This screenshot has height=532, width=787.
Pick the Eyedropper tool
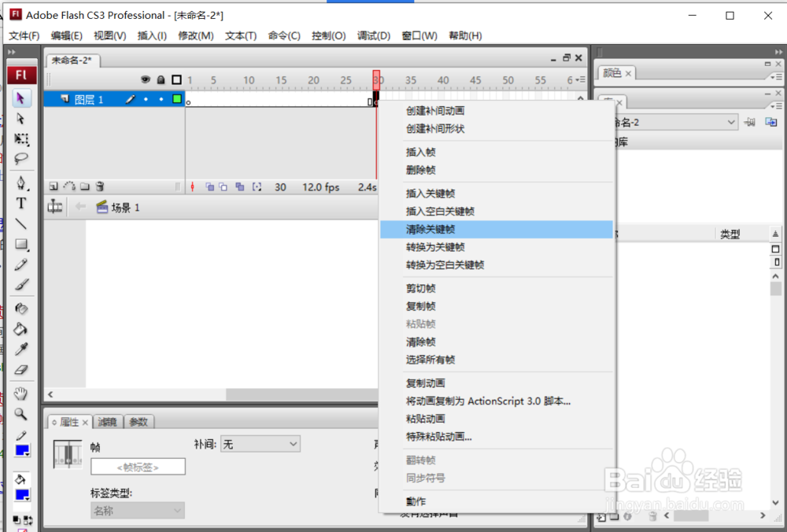(x=21, y=349)
